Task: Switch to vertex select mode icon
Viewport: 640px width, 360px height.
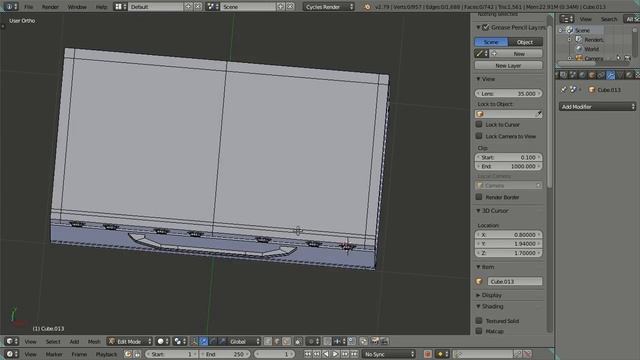Action: click(x=268, y=341)
